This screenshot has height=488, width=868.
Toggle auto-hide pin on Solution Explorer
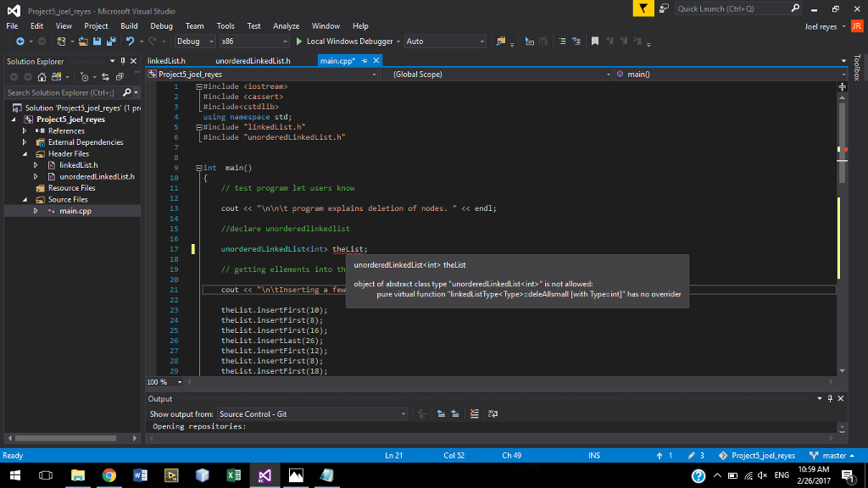point(122,61)
